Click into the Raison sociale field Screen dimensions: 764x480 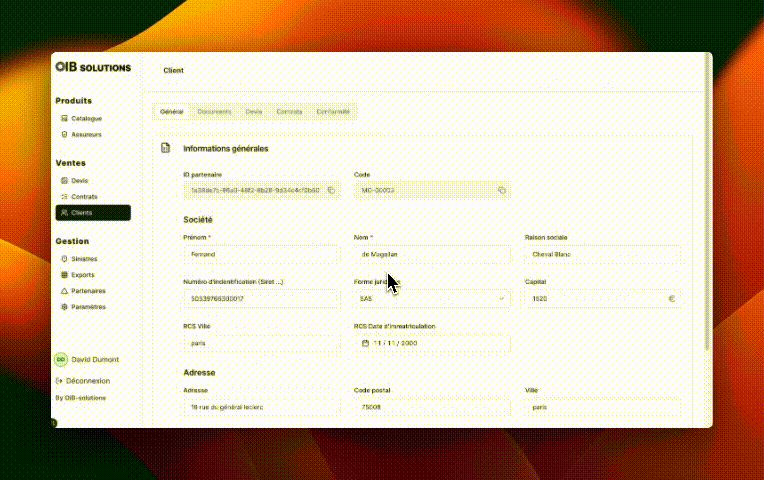(601, 254)
